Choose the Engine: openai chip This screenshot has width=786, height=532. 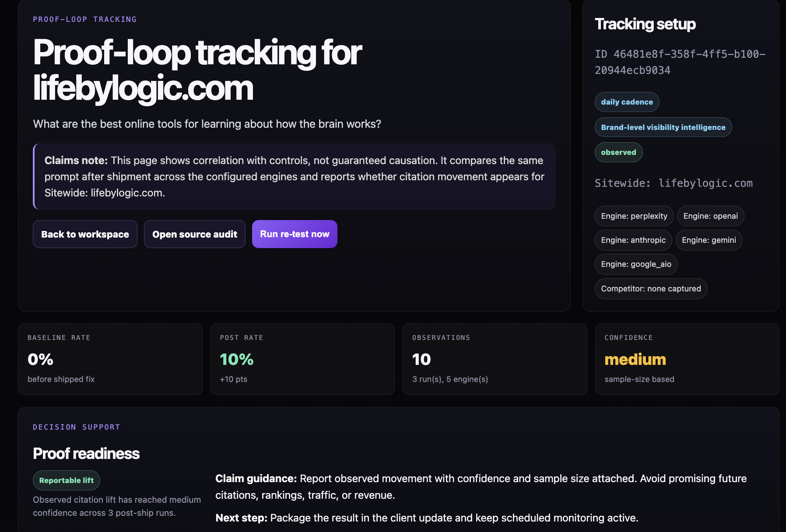point(710,216)
